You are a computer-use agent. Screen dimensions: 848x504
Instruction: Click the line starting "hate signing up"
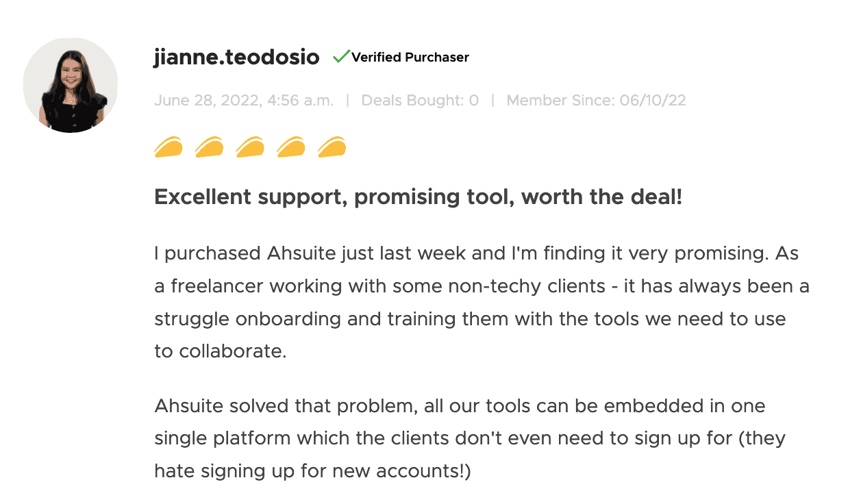(312, 471)
